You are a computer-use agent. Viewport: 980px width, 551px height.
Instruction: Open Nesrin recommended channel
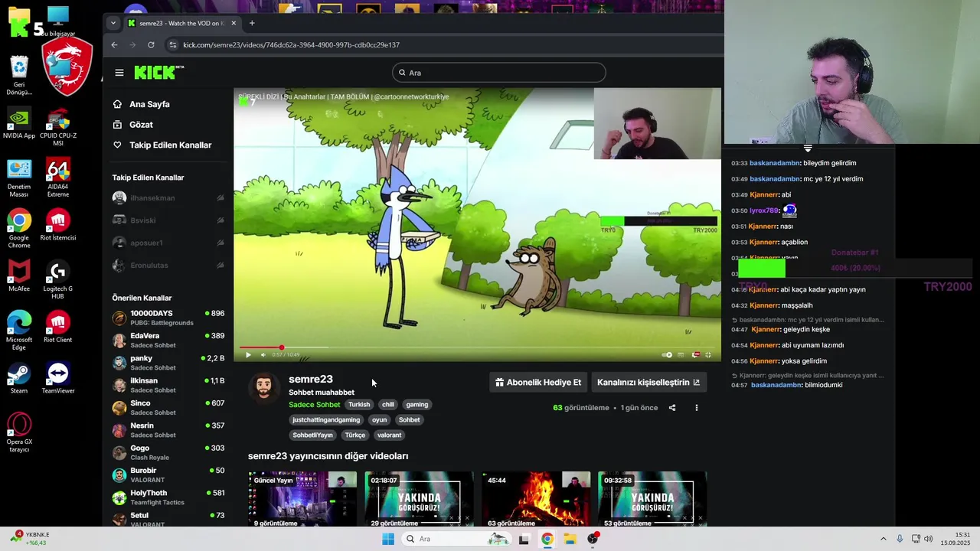[168, 430]
